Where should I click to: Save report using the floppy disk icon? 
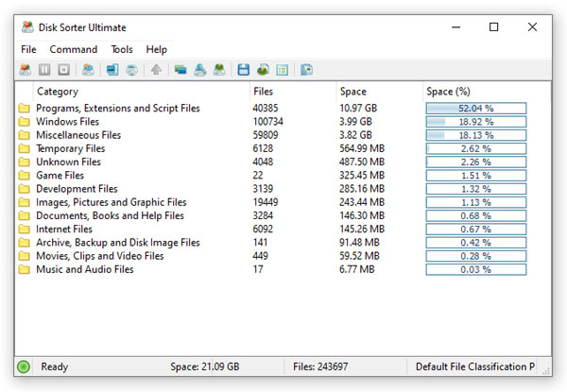click(244, 69)
